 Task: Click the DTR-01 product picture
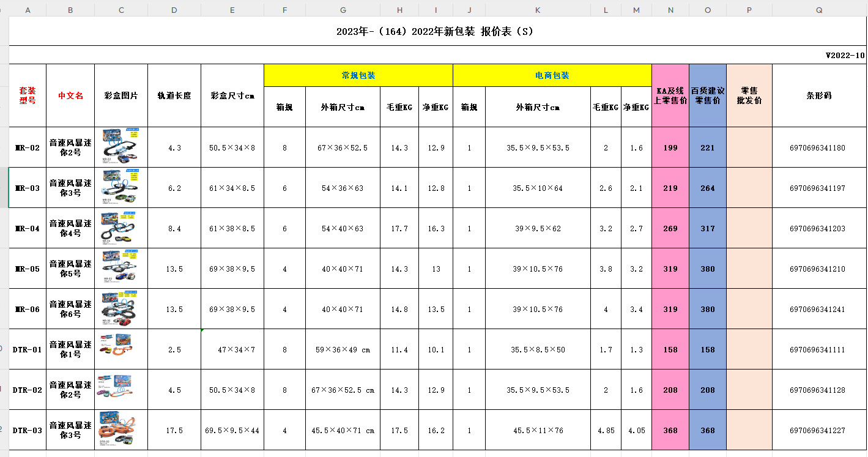tap(121, 349)
